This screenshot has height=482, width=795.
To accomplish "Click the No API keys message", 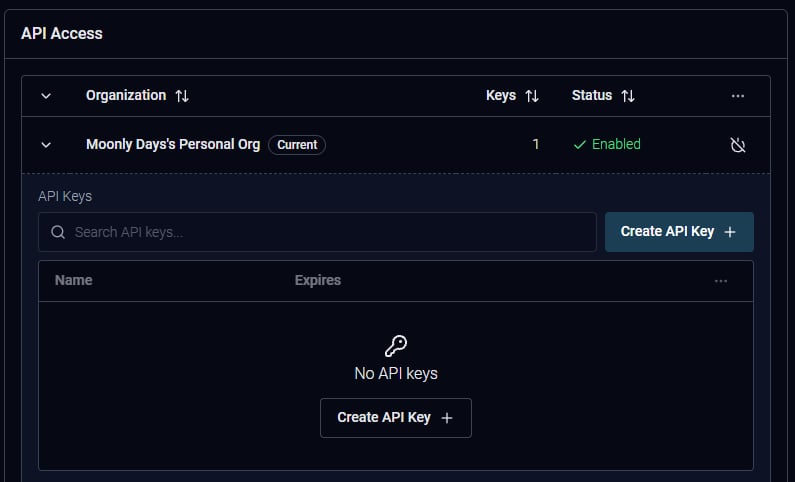I will pyautogui.click(x=396, y=374).
